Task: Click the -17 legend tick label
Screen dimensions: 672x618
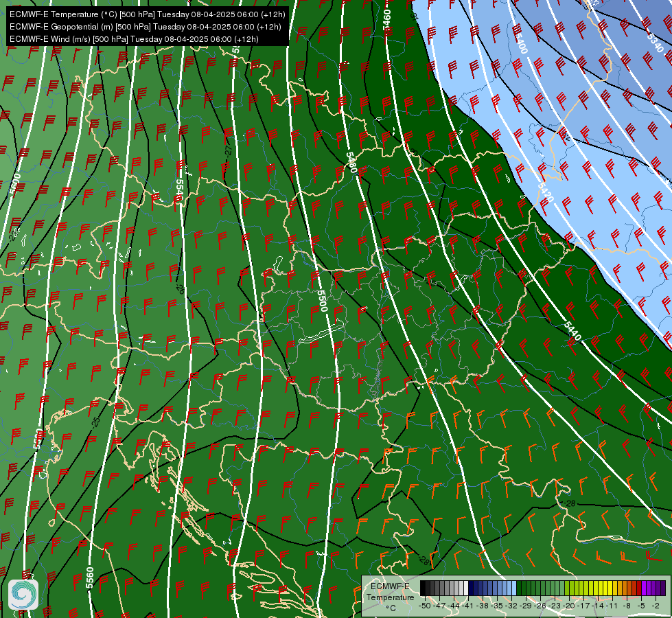Action: 583,606
